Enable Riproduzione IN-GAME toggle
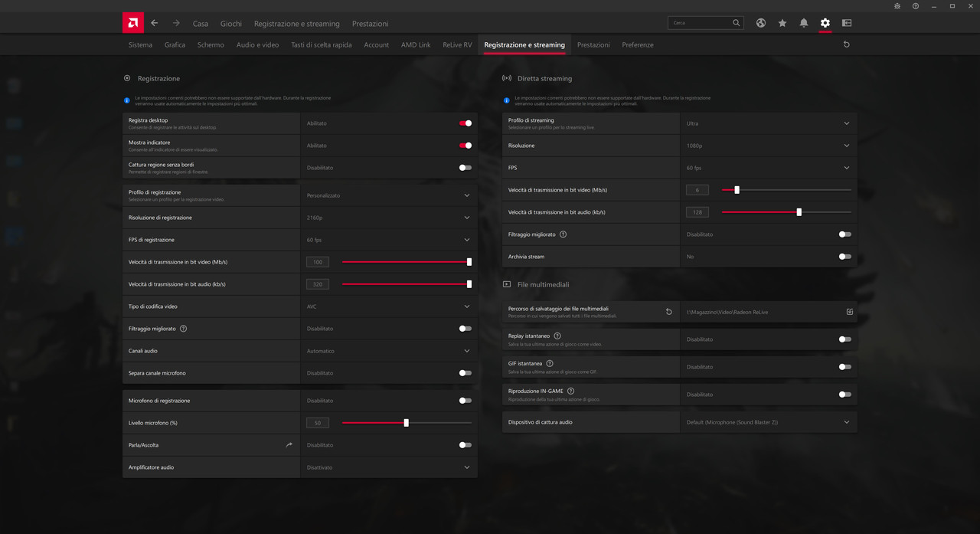The width and height of the screenshot is (980, 534). 845,395
